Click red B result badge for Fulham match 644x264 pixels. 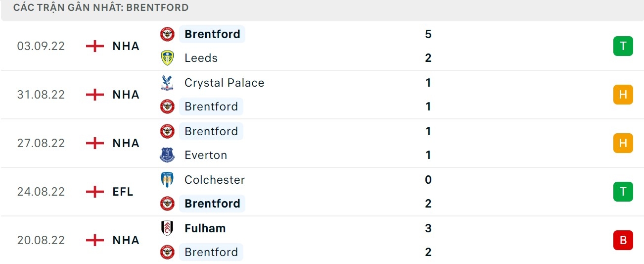tap(623, 240)
